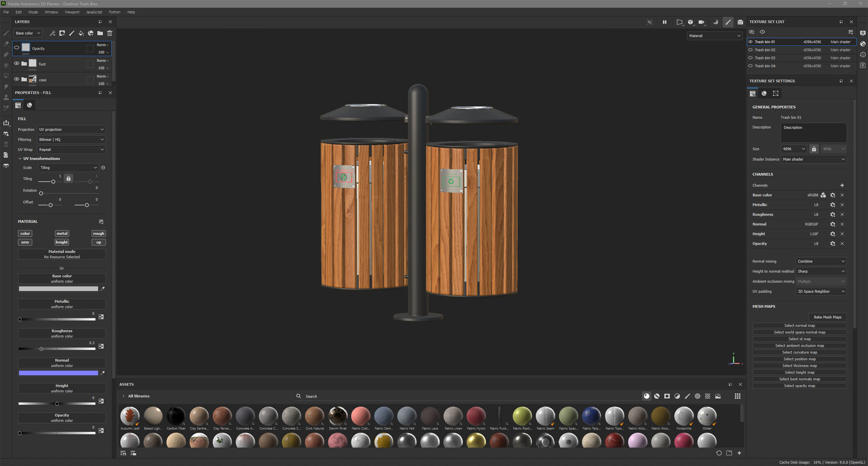Click the Material mode No Resource Selected button
The width and height of the screenshot is (868, 466).
coord(62,254)
